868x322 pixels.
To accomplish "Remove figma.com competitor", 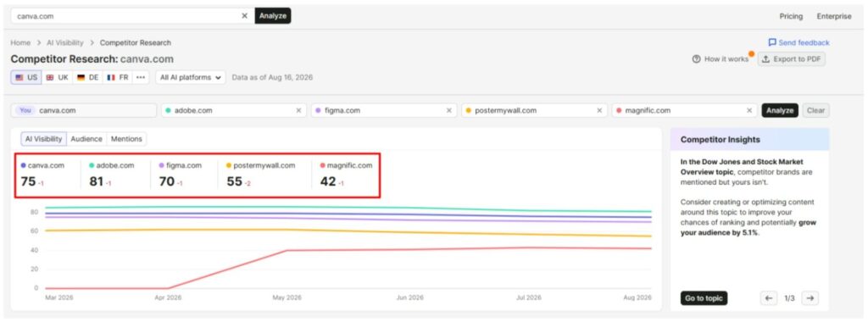I will [x=449, y=110].
